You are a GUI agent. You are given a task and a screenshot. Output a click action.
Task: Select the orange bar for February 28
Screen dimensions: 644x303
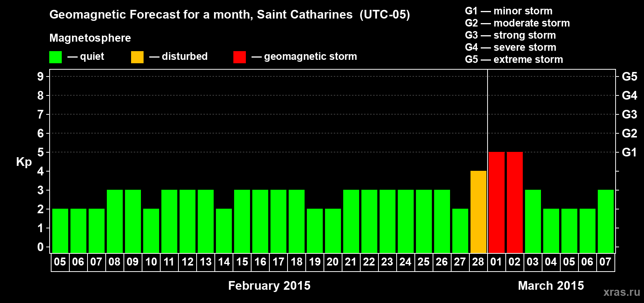[x=478, y=212]
